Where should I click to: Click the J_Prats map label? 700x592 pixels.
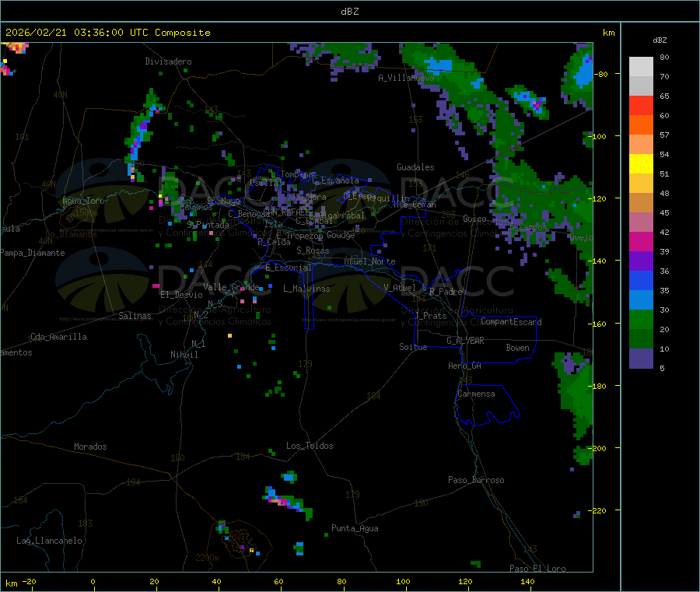click(x=430, y=316)
